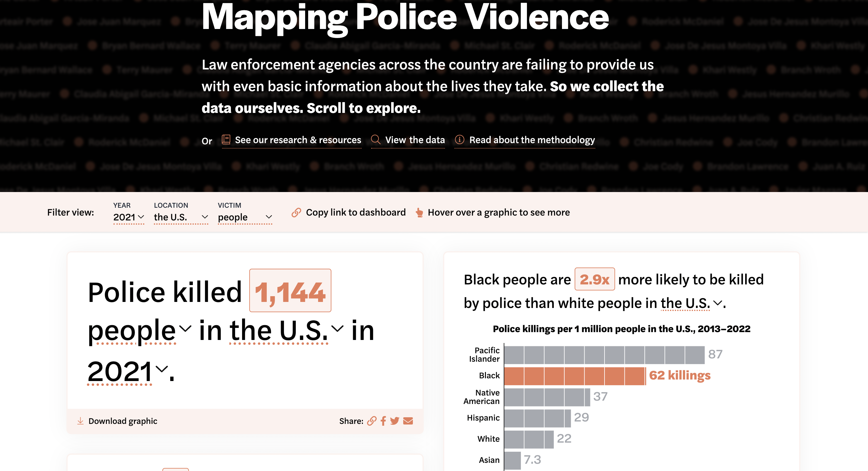Screen dimensions: 868x471
Task: Click the orange Black killings bar
Action: click(575, 376)
